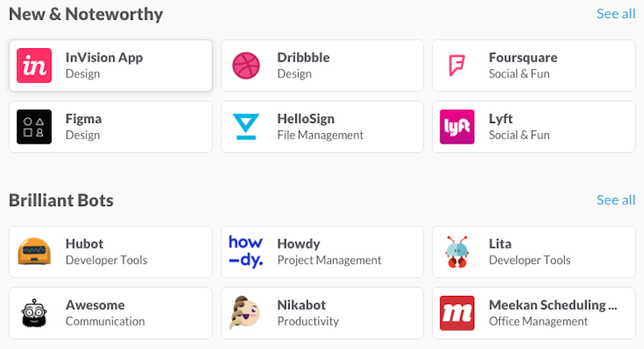Open the InVision App title link
This screenshot has width=644, height=349.
[104, 57]
